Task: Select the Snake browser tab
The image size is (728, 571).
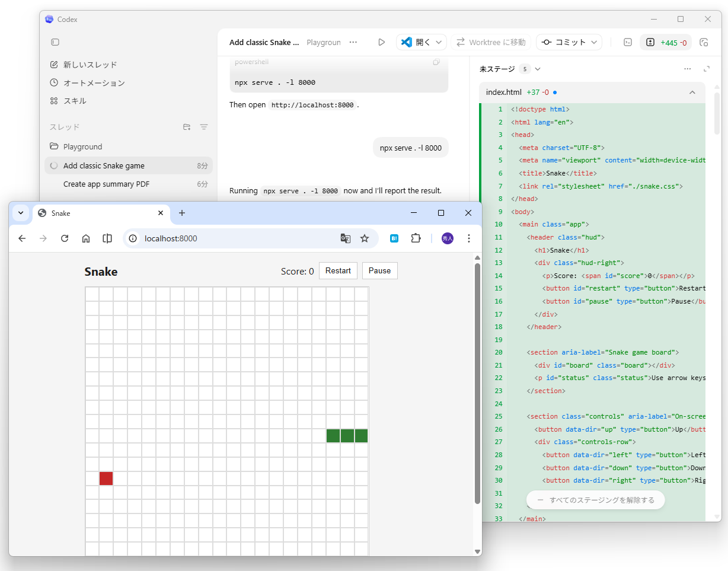Action: [x=101, y=213]
